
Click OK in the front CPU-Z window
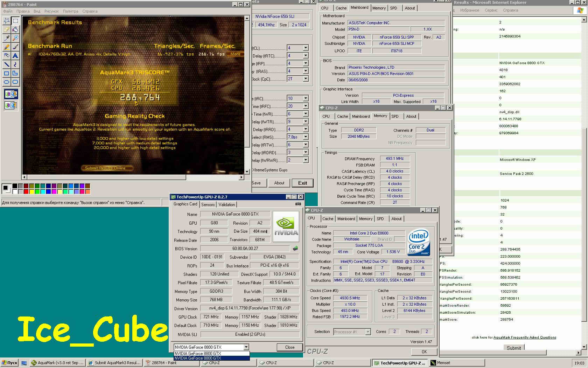coord(424,352)
